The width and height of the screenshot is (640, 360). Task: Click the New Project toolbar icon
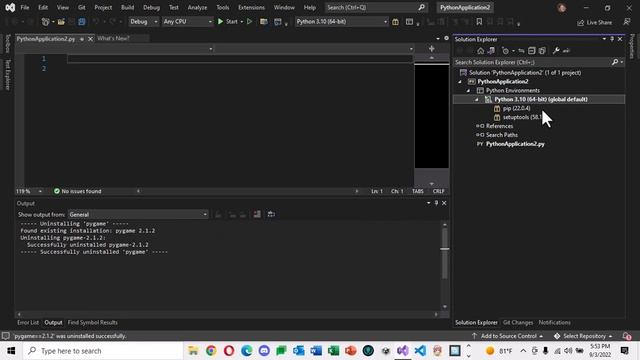(45, 22)
